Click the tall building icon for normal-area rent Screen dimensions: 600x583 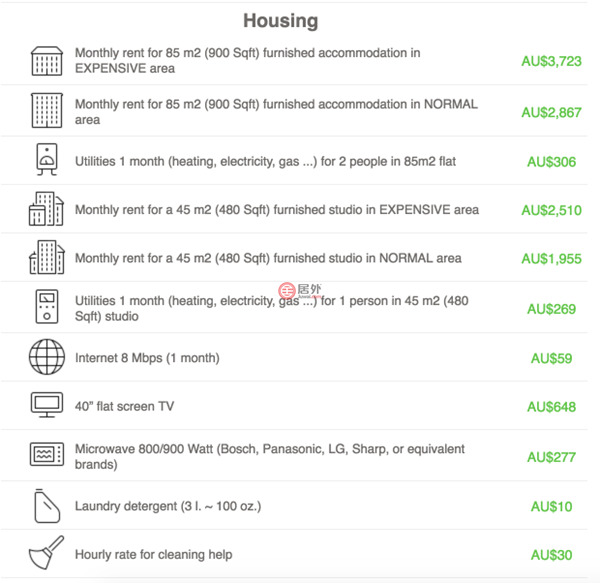pyautogui.click(x=46, y=111)
